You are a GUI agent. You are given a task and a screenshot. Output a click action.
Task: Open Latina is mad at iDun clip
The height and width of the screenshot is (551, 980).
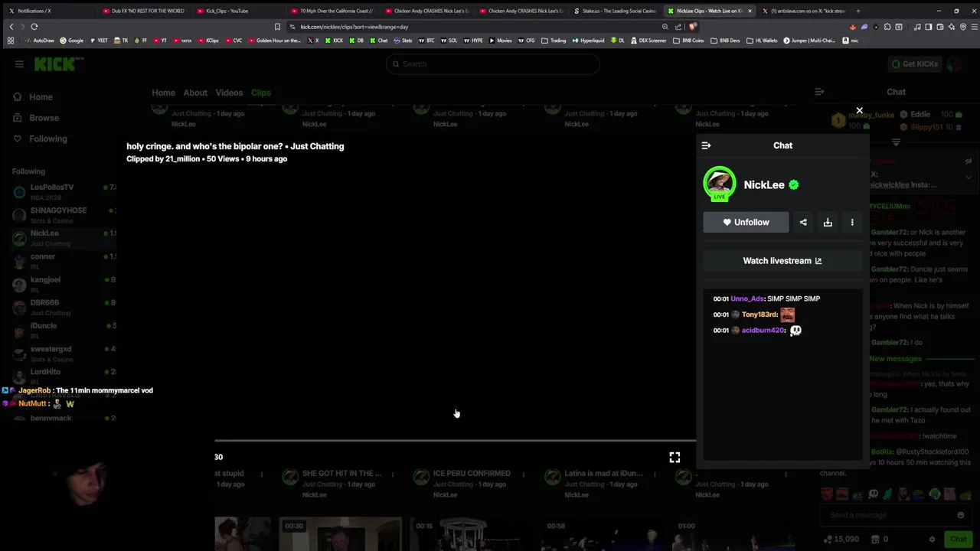pyautogui.click(x=603, y=474)
